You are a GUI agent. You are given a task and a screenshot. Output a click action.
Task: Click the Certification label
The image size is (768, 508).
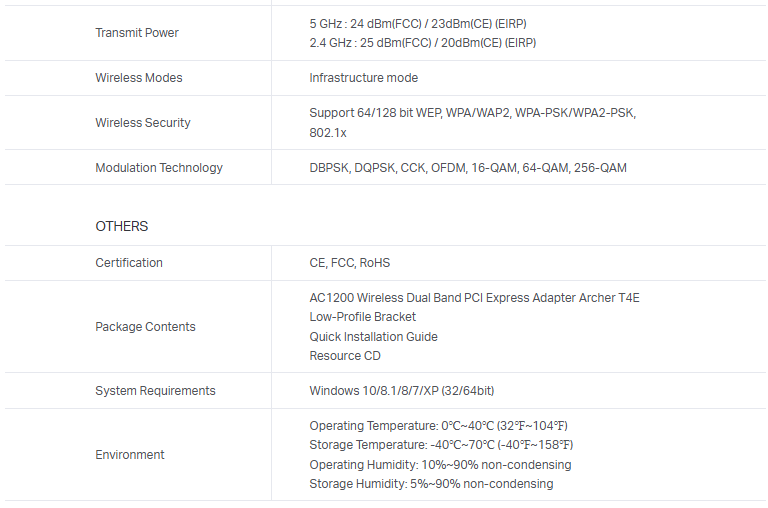(129, 263)
